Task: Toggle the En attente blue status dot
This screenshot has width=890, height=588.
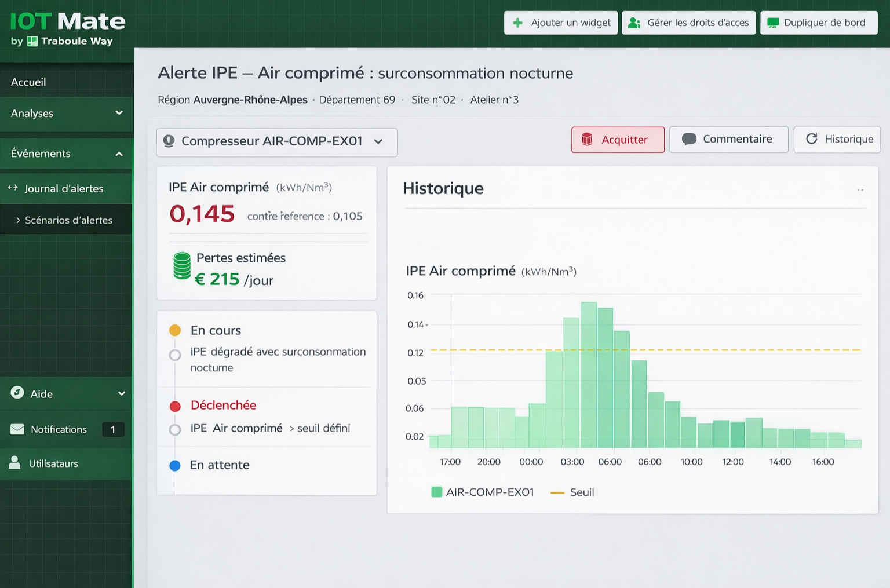Action: (x=175, y=465)
